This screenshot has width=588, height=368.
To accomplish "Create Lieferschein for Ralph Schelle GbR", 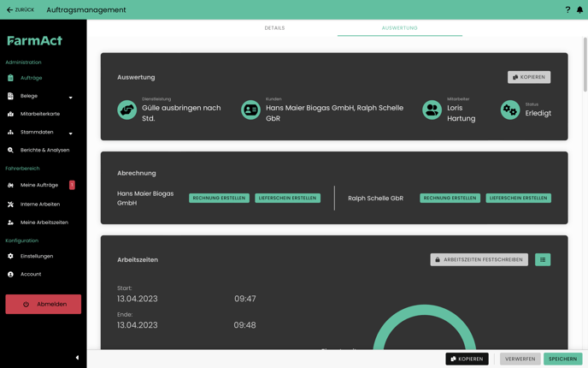I will (x=518, y=198).
